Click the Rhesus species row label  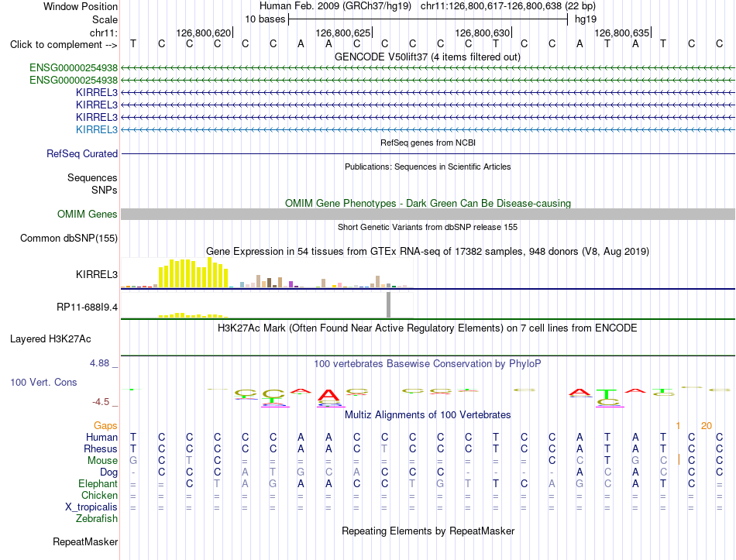pos(101,449)
